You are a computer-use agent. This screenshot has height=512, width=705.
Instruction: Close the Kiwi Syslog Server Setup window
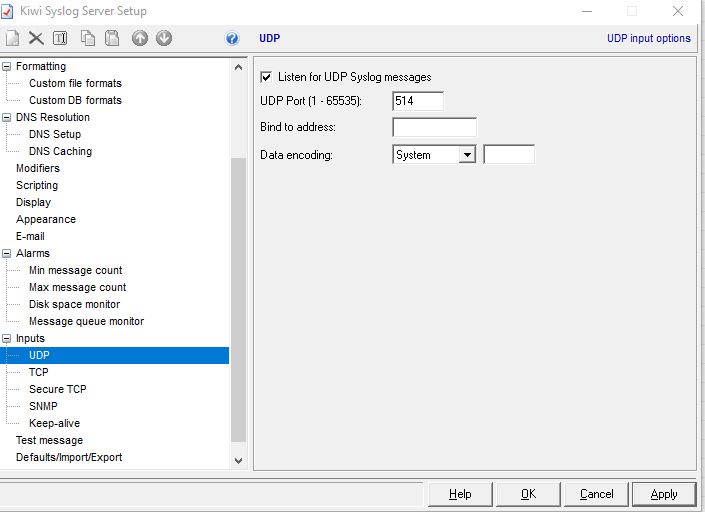click(x=678, y=11)
